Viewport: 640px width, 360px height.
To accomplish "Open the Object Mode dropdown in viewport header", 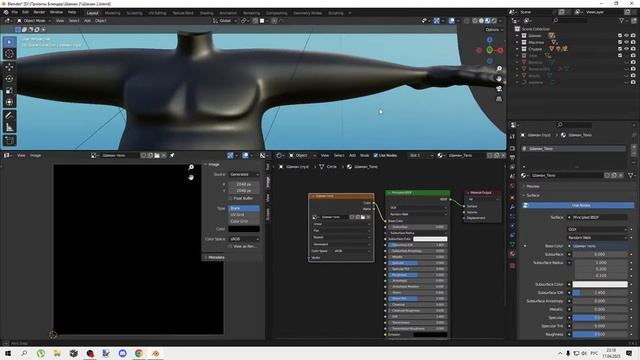I will (33, 20).
